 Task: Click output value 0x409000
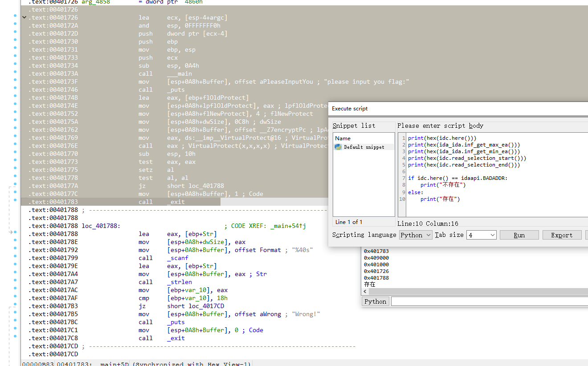376,258
